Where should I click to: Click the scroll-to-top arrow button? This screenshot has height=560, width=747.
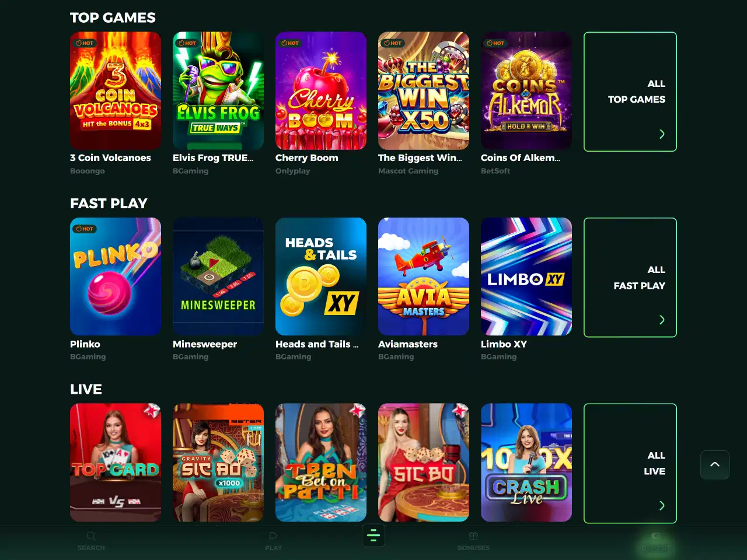coord(715,465)
